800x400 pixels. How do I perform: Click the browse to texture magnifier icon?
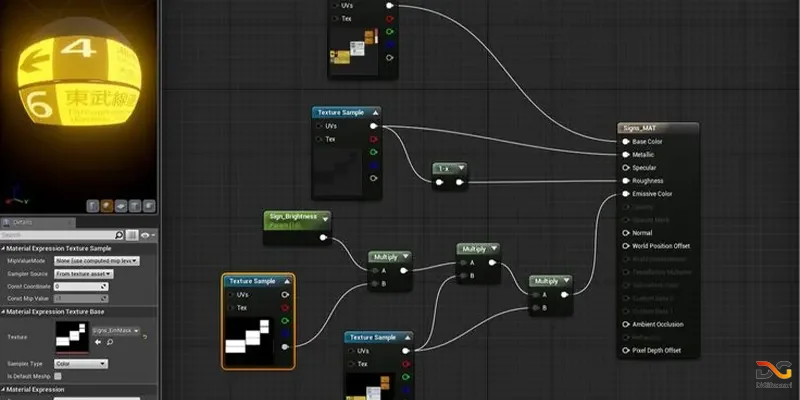coord(109,342)
